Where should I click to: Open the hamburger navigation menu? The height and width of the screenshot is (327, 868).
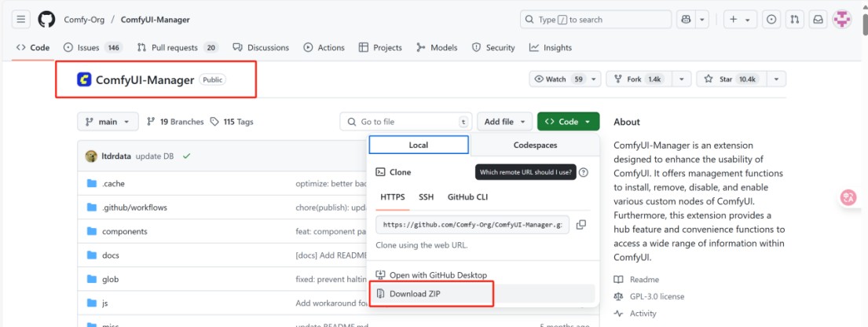point(21,20)
